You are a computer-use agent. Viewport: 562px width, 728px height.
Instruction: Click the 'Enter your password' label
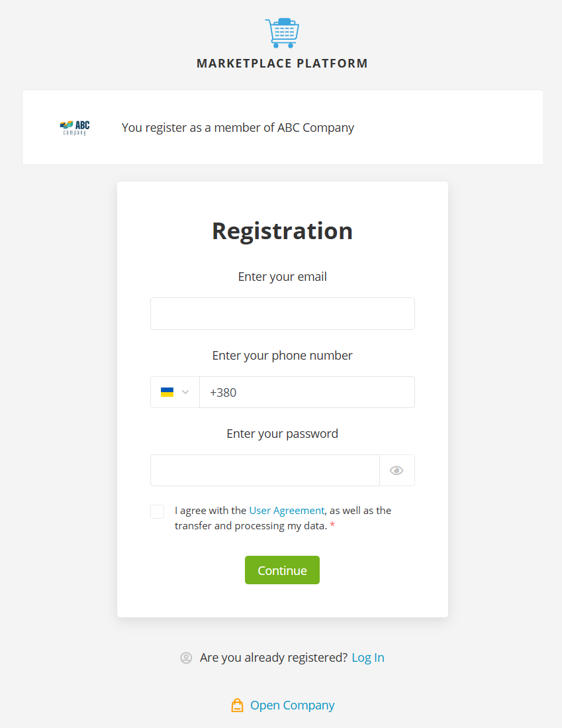pyautogui.click(x=282, y=434)
